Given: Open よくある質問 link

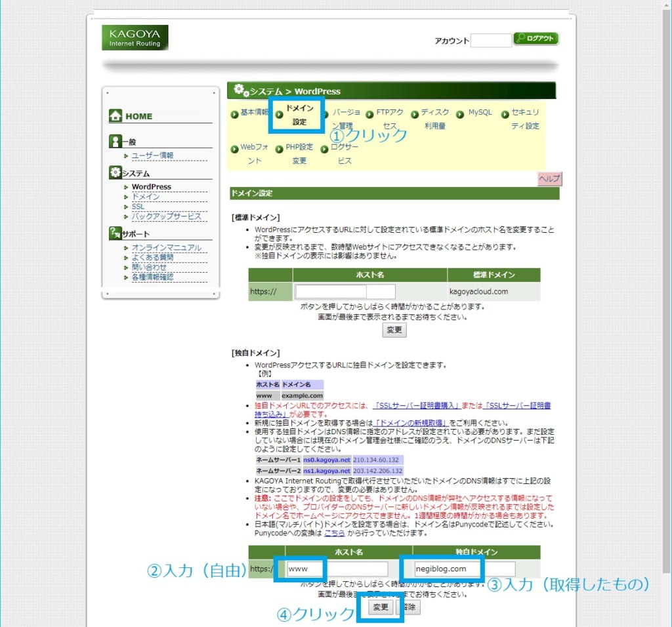Looking at the screenshot, I should click(152, 257).
